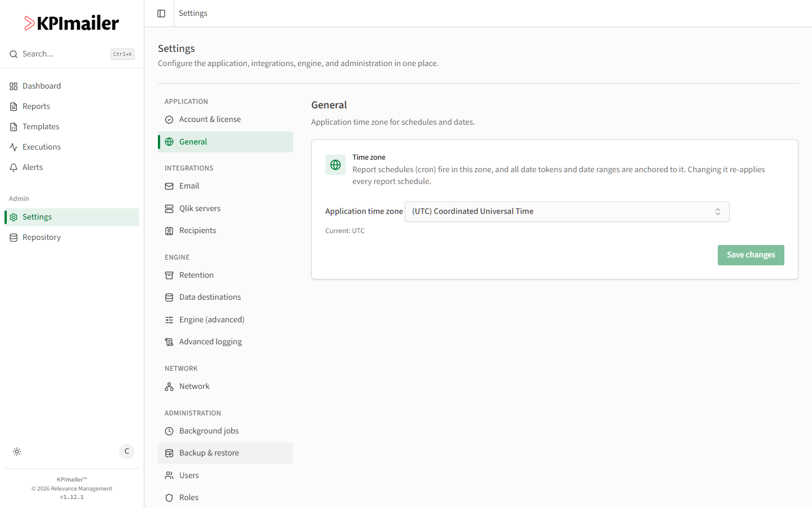Toggle the sidebar panel icon
This screenshot has height=508, width=812.
point(161,14)
